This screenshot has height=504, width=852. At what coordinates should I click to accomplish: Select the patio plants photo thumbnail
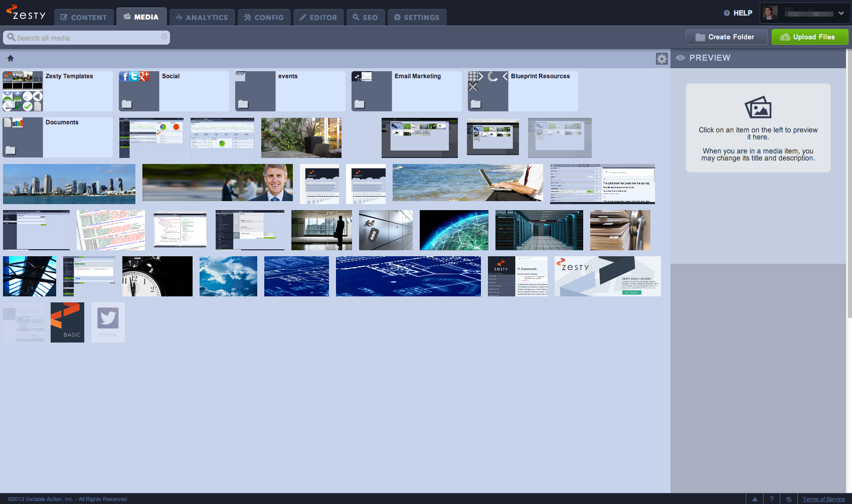[x=301, y=138]
